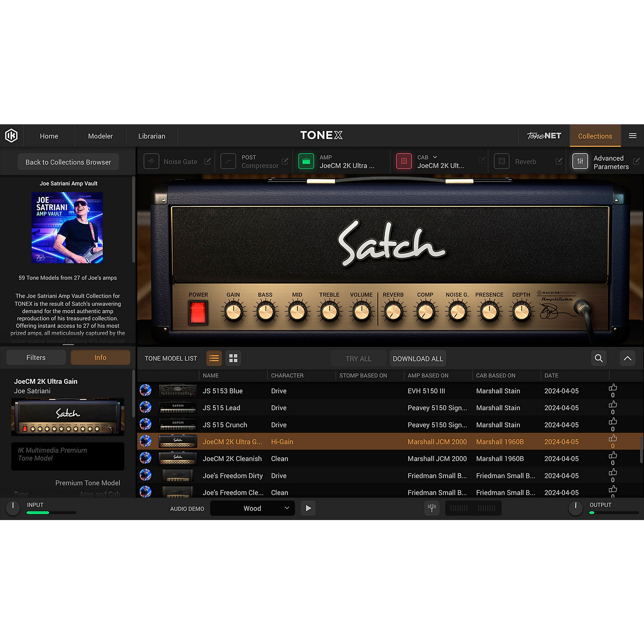
Task: Play the audio demo
Action: 308,508
